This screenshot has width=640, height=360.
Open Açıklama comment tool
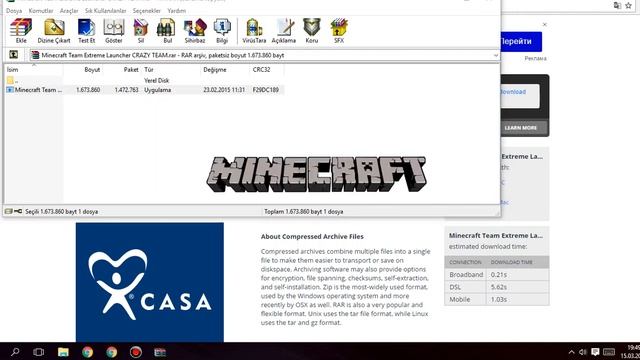(x=284, y=31)
